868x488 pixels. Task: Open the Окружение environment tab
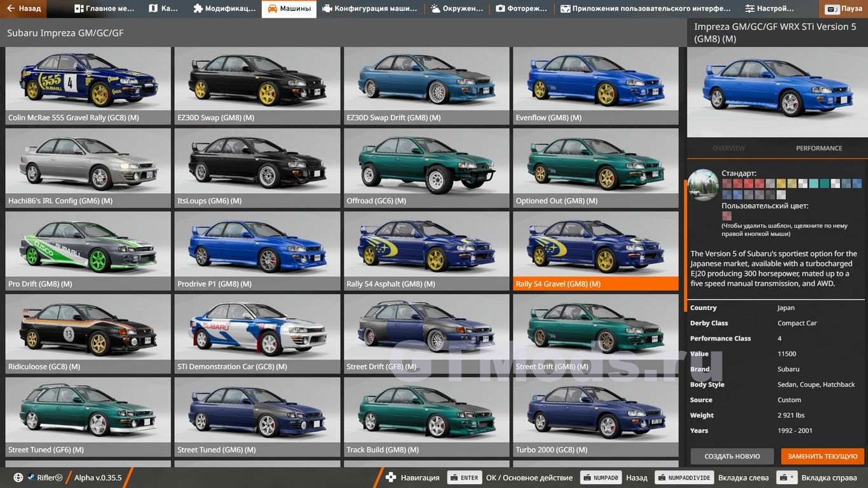458,9
